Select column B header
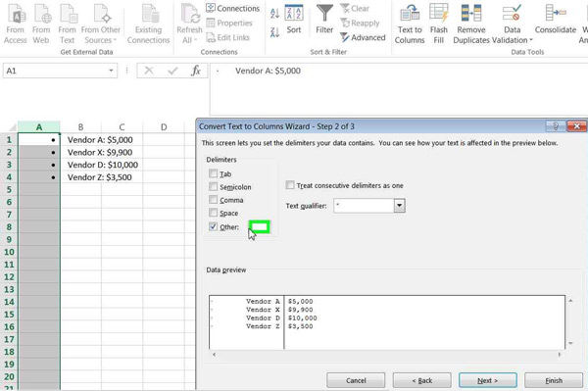The height and width of the screenshot is (391, 588). 80,127
